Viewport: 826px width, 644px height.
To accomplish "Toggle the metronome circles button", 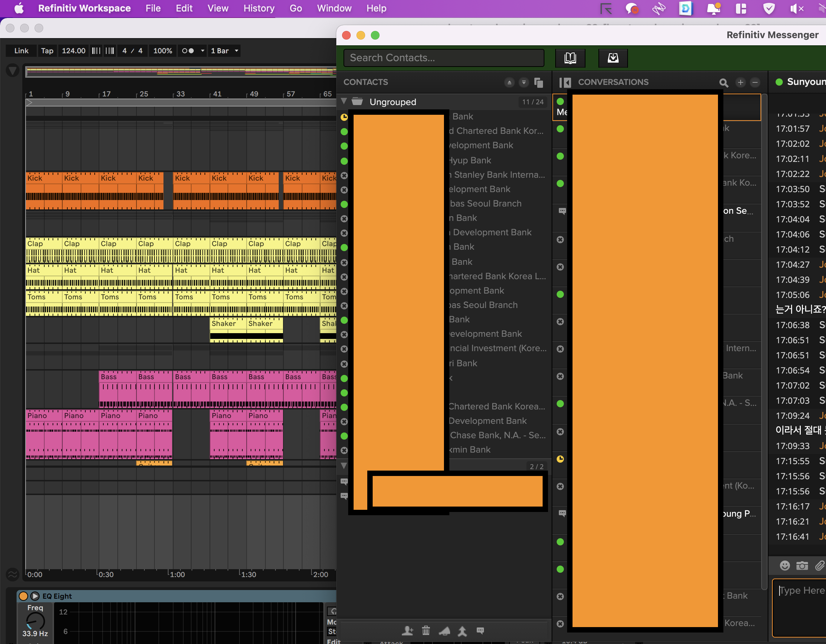I will tap(188, 51).
